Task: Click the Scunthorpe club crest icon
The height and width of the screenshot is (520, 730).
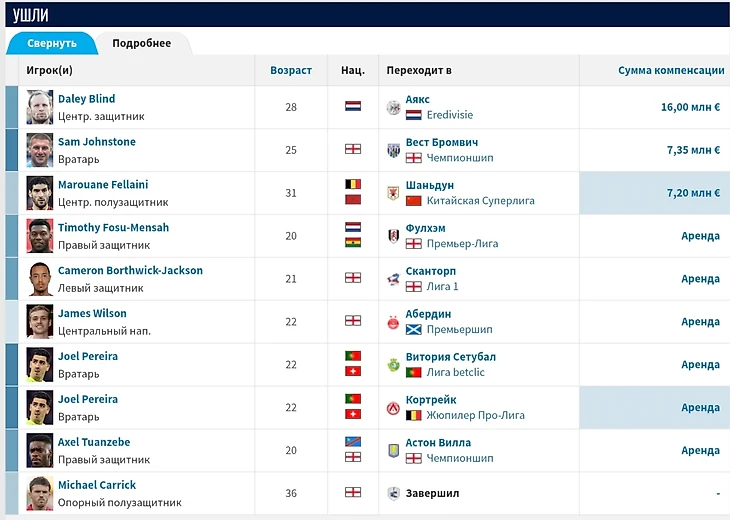Action: [x=393, y=279]
